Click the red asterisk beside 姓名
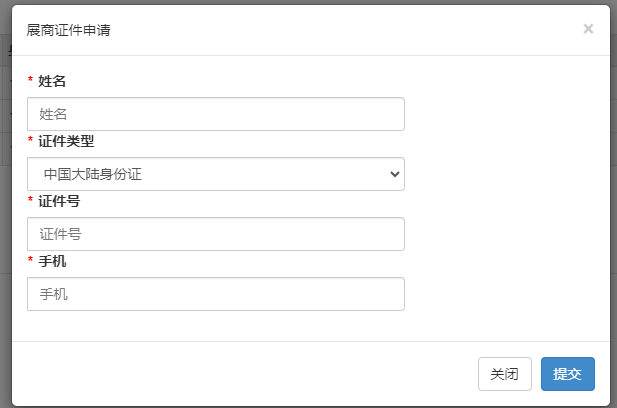Image resolution: width=617 pixels, height=408 pixels. point(30,81)
